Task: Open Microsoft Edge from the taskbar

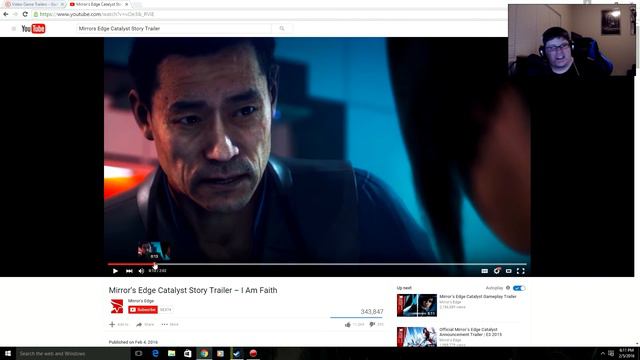Action: click(x=155, y=353)
